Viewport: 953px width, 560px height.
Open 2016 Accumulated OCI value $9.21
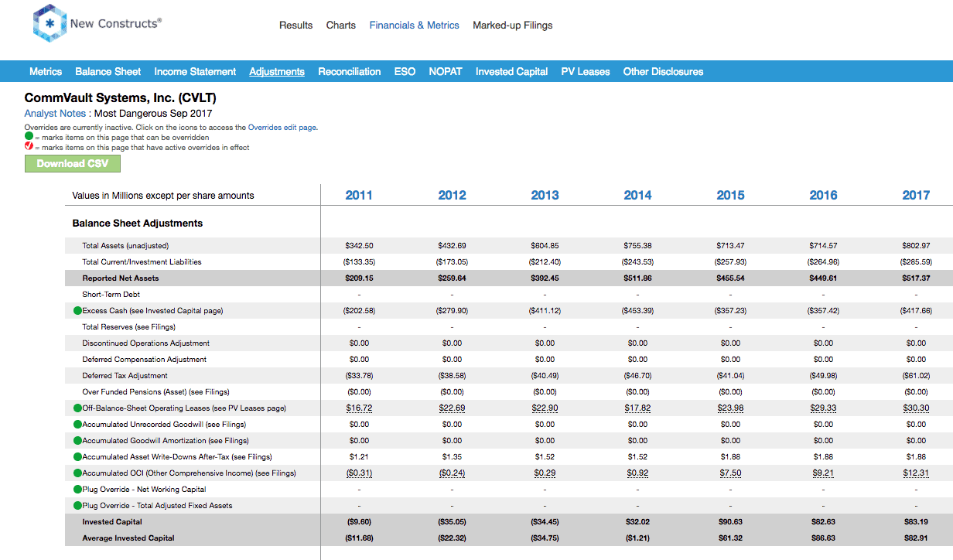824,473
